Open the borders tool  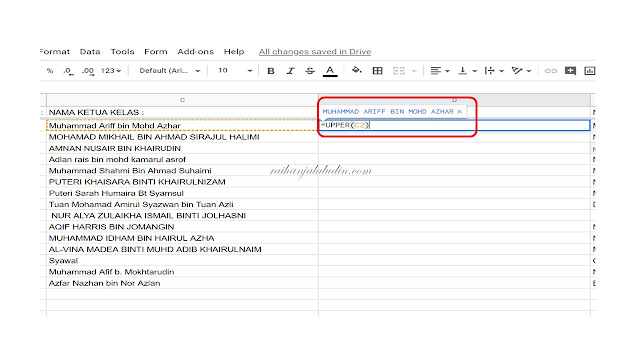click(378, 71)
